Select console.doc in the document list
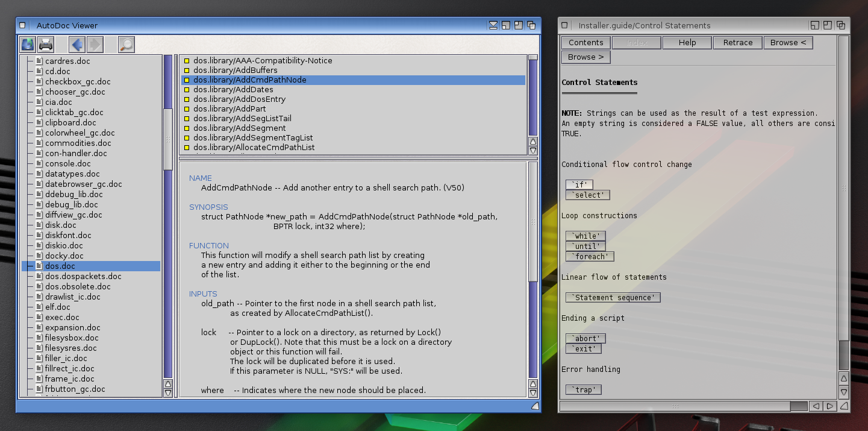Viewport: 868px width, 431px height. [x=67, y=163]
